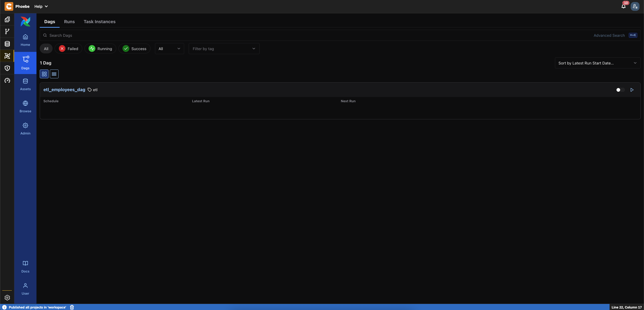This screenshot has width=644, height=310.
Task: Open the etl_employees_dag link
Action: click(x=64, y=90)
